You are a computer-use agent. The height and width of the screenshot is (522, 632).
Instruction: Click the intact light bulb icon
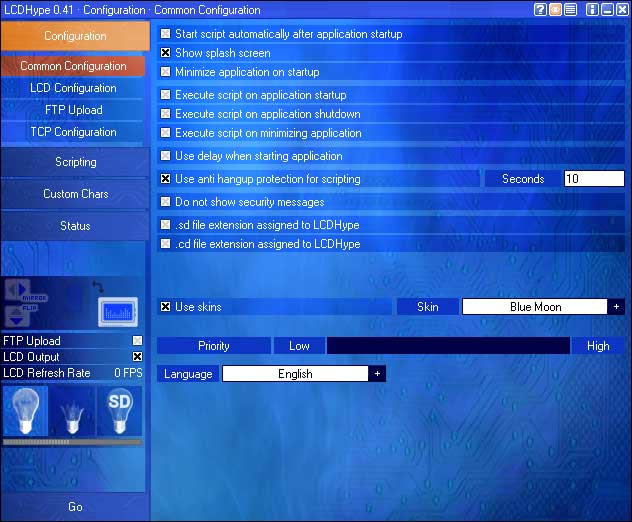[x=25, y=410]
